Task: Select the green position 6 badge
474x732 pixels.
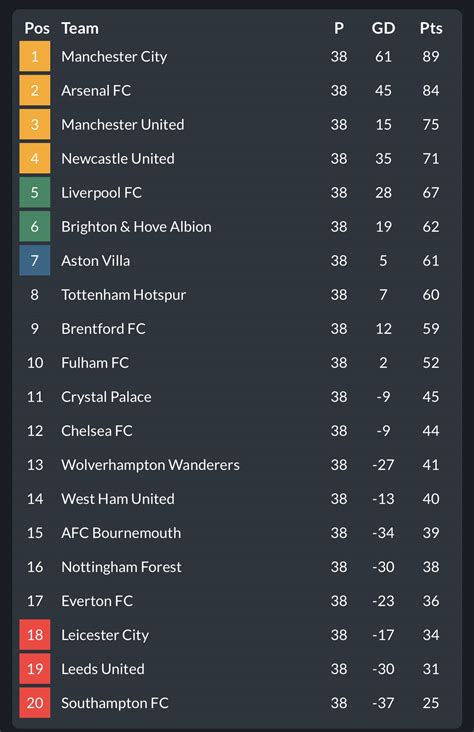Action: coord(35,227)
